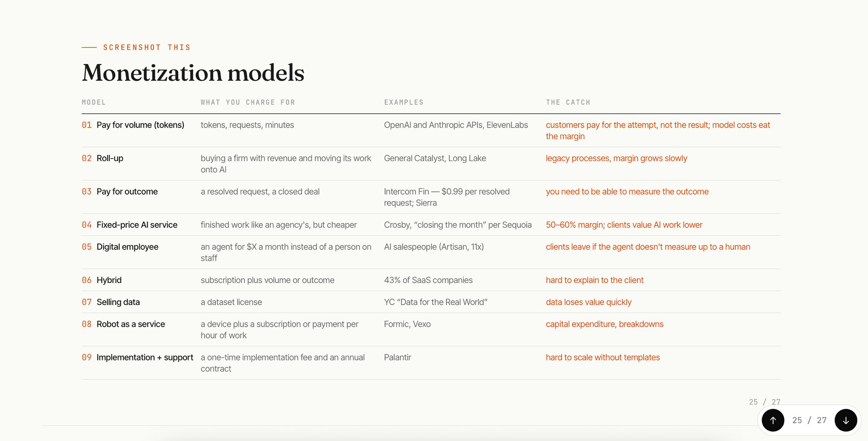Click the 'MODEL' column header

pos(94,102)
